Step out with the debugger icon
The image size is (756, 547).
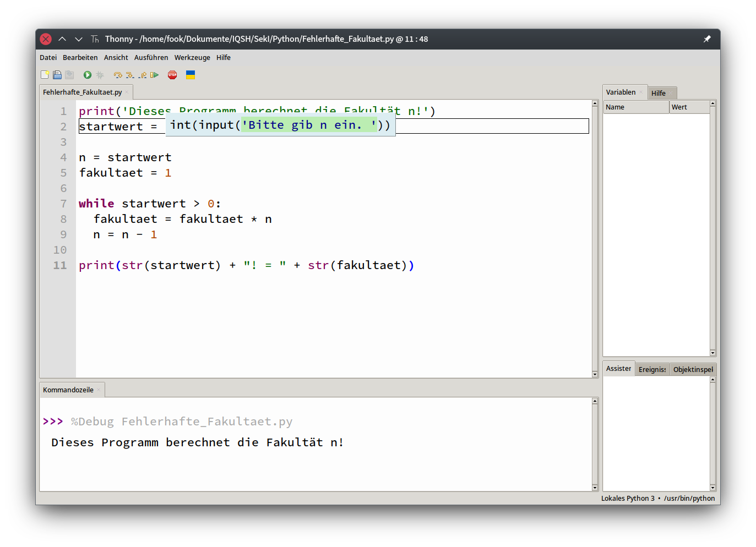coord(142,75)
